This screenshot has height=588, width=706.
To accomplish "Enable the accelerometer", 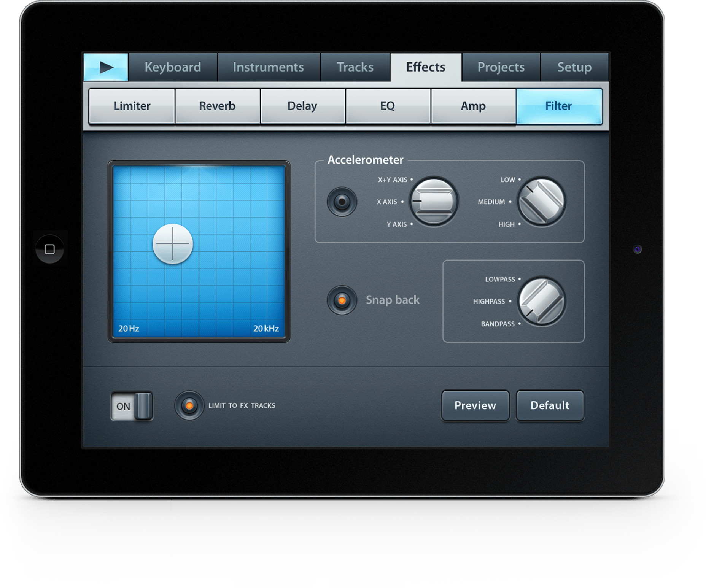I will tap(342, 202).
